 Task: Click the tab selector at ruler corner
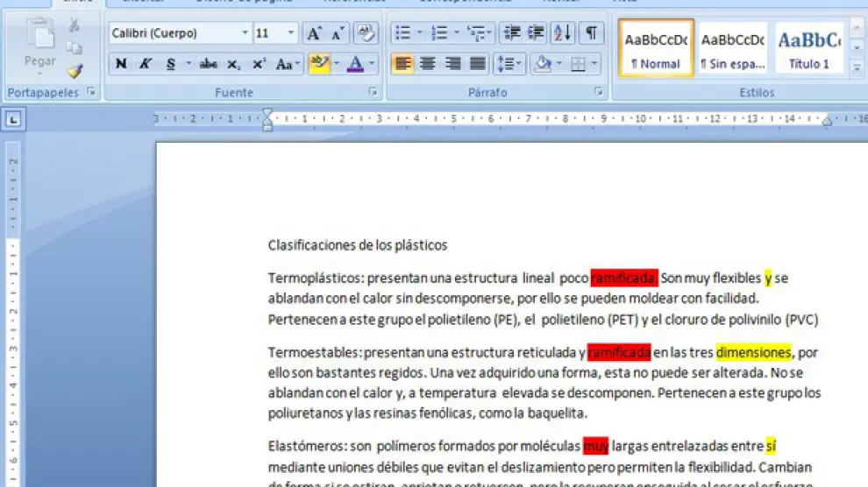pyautogui.click(x=15, y=120)
